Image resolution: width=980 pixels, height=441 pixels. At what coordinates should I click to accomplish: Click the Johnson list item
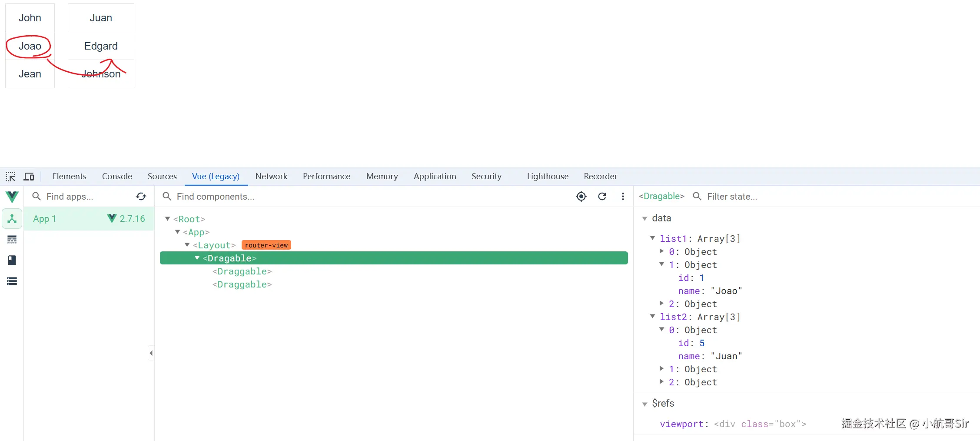(x=101, y=74)
